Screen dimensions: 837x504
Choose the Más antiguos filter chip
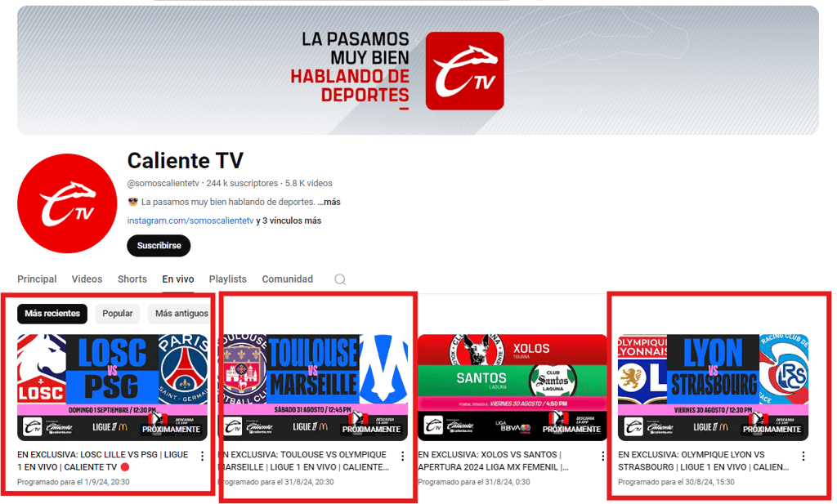(x=181, y=314)
